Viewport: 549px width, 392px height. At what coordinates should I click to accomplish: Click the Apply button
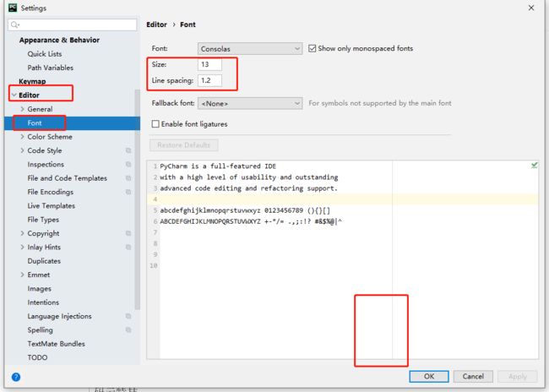(x=518, y=376)
